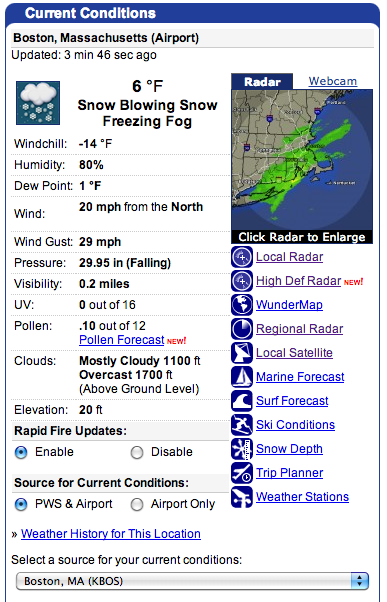Click the High Def Radar icon
The image size is (387, 602).
tap(242, 281)
